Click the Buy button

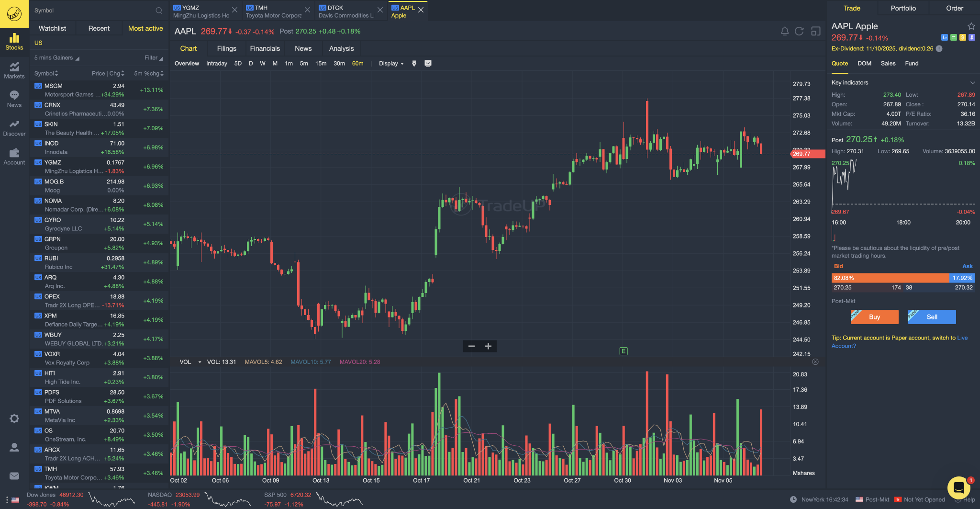[874, 317]
